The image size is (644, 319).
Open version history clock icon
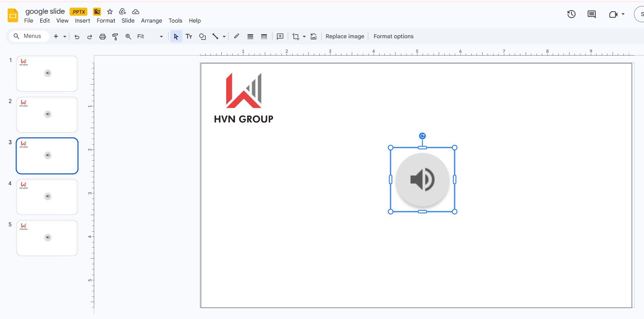click(571, 14)
